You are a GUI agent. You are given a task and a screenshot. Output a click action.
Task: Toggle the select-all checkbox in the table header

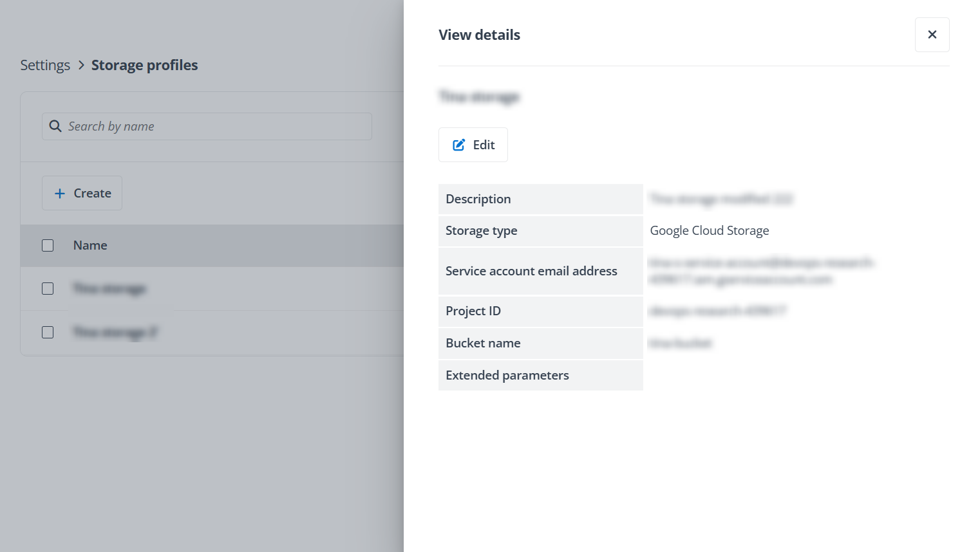pyautogui.click(x=48, y=245)
